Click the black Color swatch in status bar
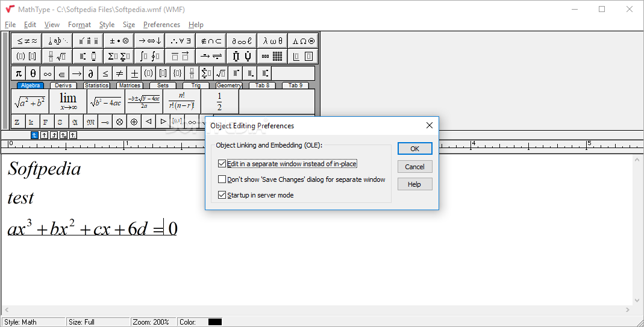The image size is (644, 327). (x=215, y=322)
